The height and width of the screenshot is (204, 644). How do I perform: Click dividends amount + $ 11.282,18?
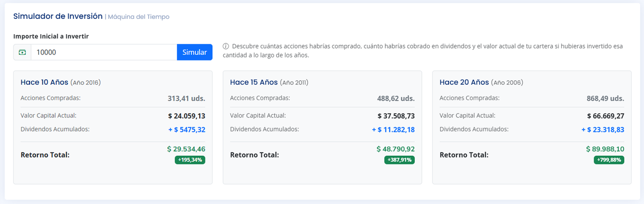click(393, 130)
